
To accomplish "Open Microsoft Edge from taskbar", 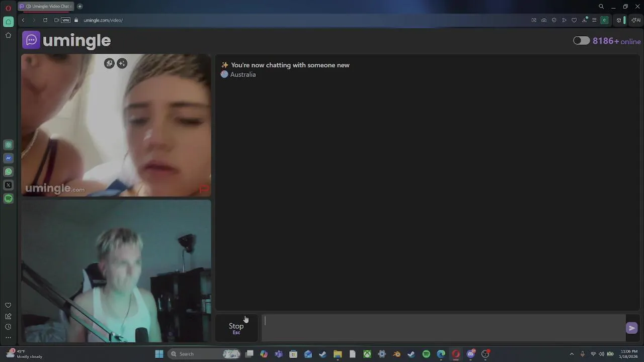I will point(441,354).
